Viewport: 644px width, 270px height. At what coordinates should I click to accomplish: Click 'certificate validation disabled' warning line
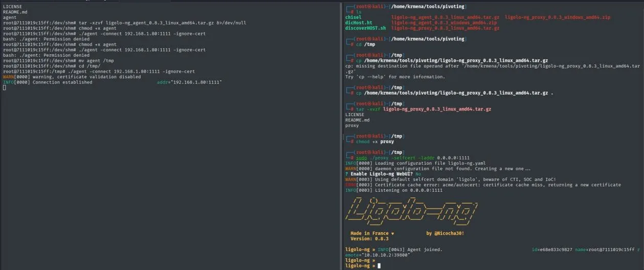click(72, 77)
